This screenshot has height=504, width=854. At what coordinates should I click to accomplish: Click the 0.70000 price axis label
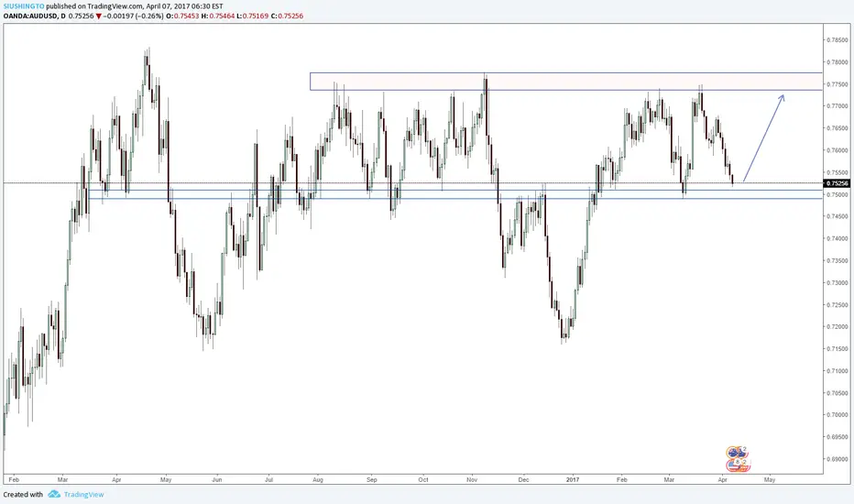pyautogui.click(x=838, y=414)
